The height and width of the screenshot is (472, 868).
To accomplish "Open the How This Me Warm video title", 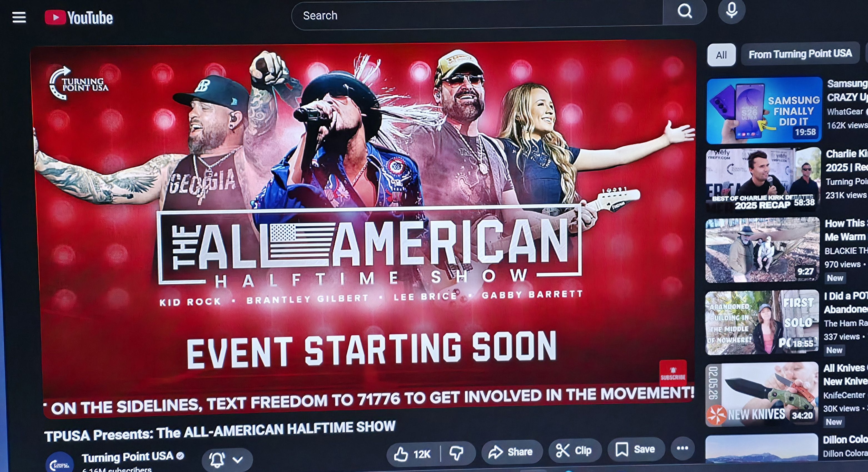I will 846,230.
